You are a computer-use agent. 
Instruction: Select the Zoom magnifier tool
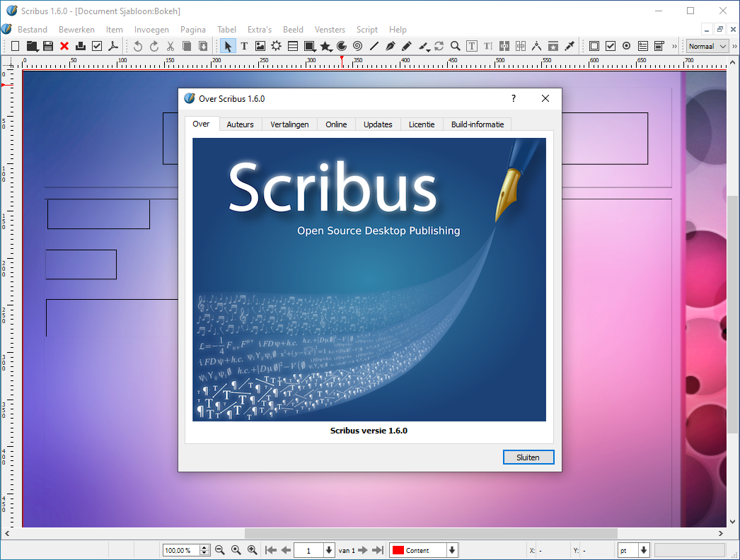tap(455, 45)
